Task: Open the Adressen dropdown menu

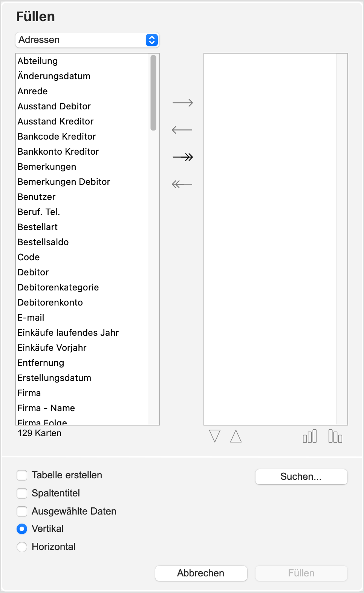Action: 87,40
